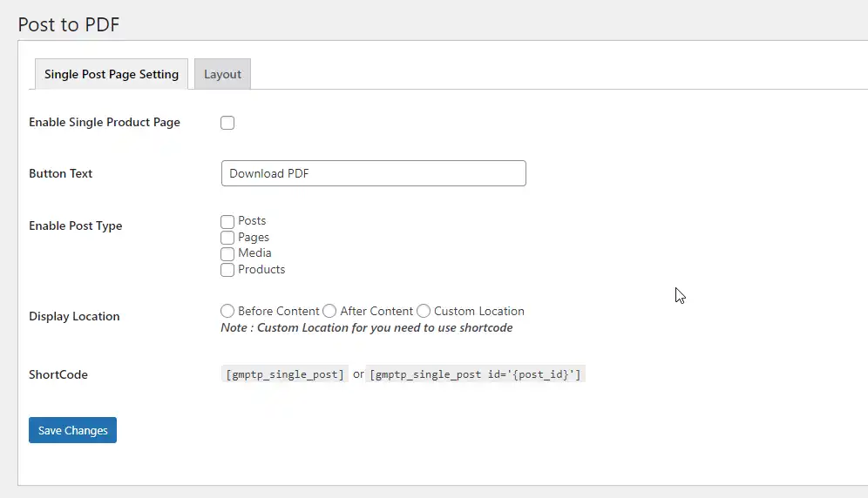Click the Save Changes button
Viewport: 868px width, 498px height.
point(72,430)
